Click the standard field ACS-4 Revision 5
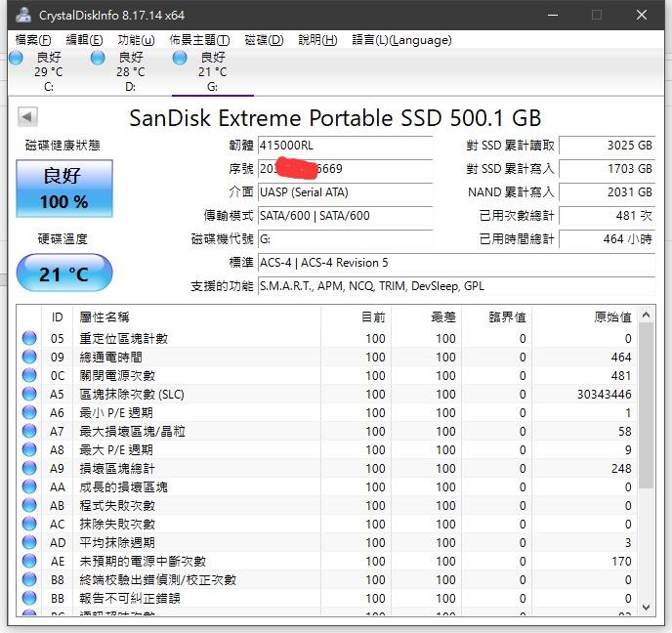The image size is (672, 633). [457, 263]
